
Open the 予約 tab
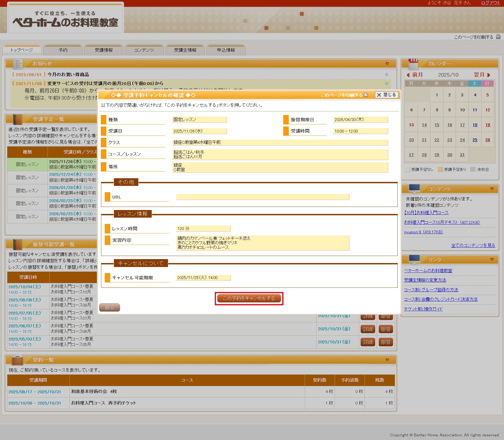click(x=63, y=50)
